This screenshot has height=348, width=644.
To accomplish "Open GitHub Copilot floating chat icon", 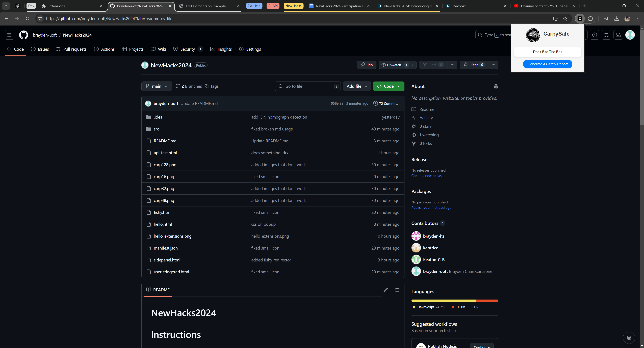I will tap(629, 338).
